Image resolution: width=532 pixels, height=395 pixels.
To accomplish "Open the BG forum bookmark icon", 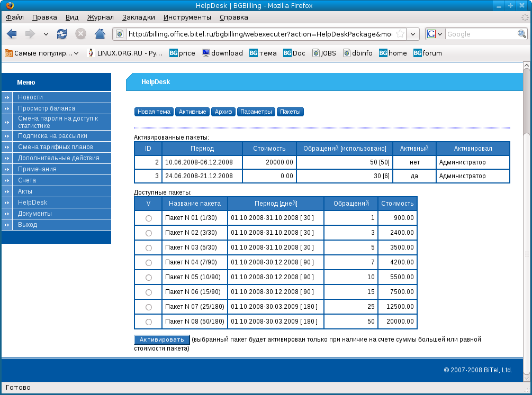I will (416, 53).
